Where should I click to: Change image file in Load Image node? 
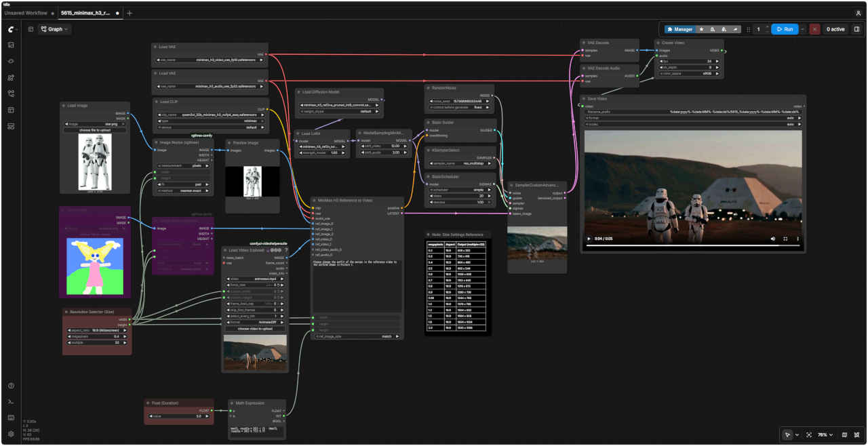[94, 124]
